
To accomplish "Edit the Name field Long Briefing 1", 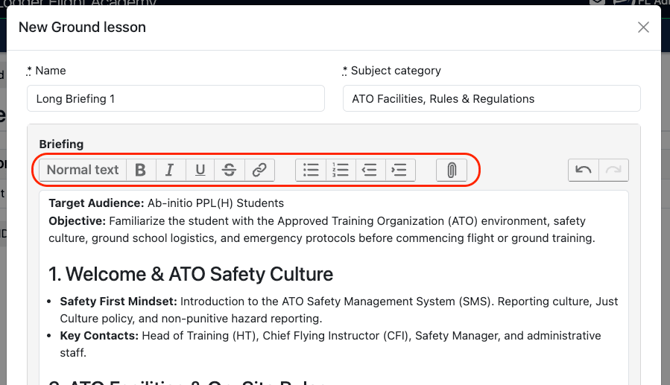I will click(176, 99).
